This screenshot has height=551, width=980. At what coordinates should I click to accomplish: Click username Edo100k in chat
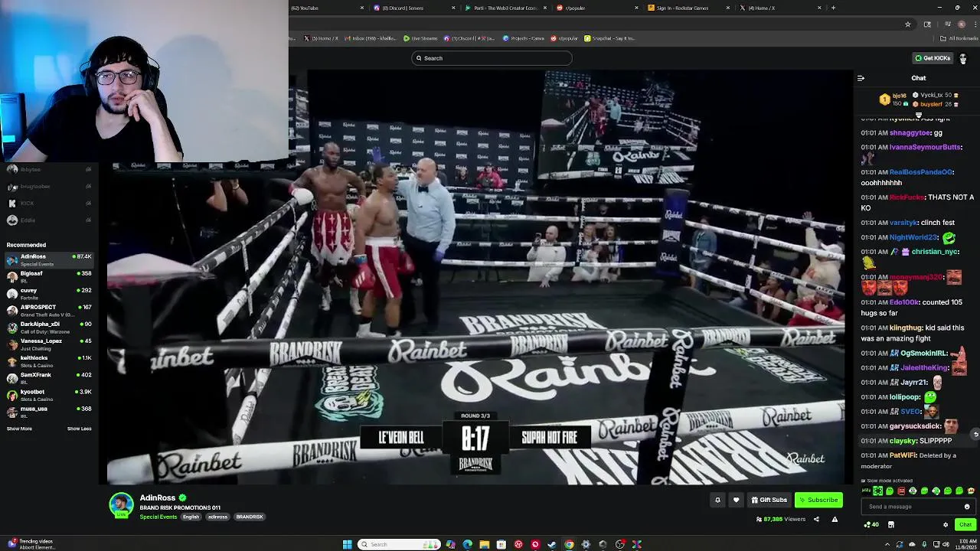[x=905, y=302]
